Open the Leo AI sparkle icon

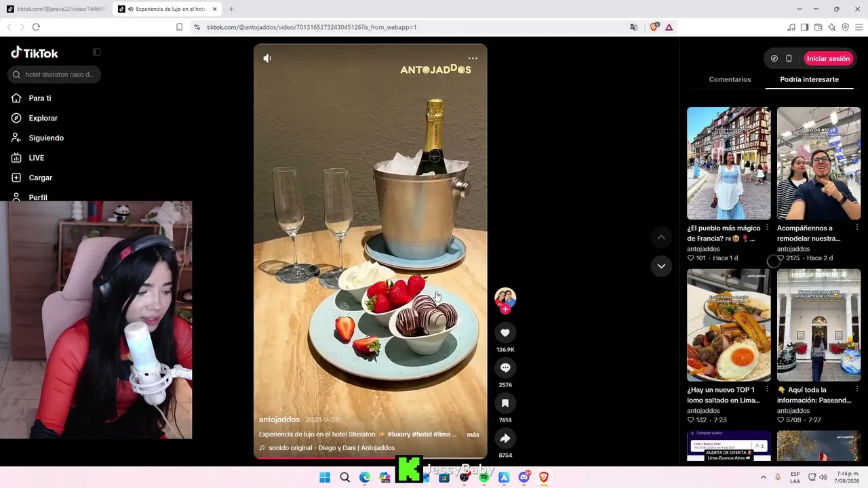[x=831, y=27]
